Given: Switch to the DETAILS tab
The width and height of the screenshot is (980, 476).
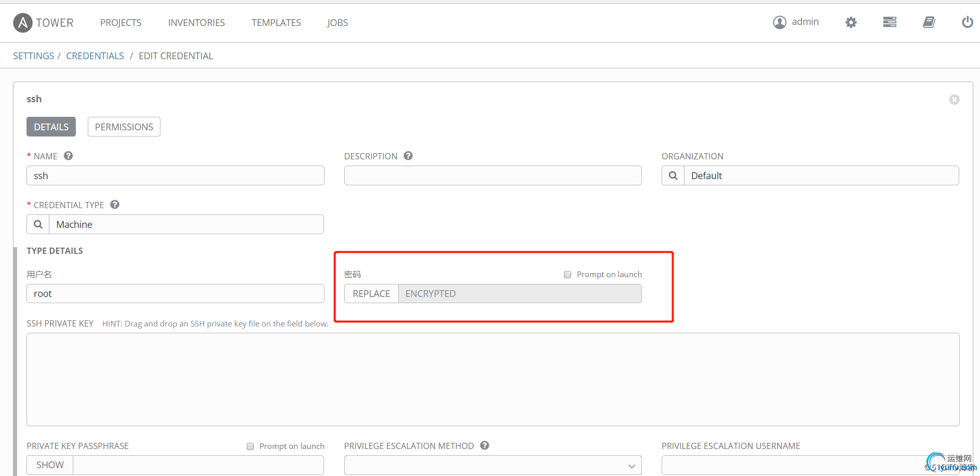Looking at the screenshot, I should coord(51,127).
